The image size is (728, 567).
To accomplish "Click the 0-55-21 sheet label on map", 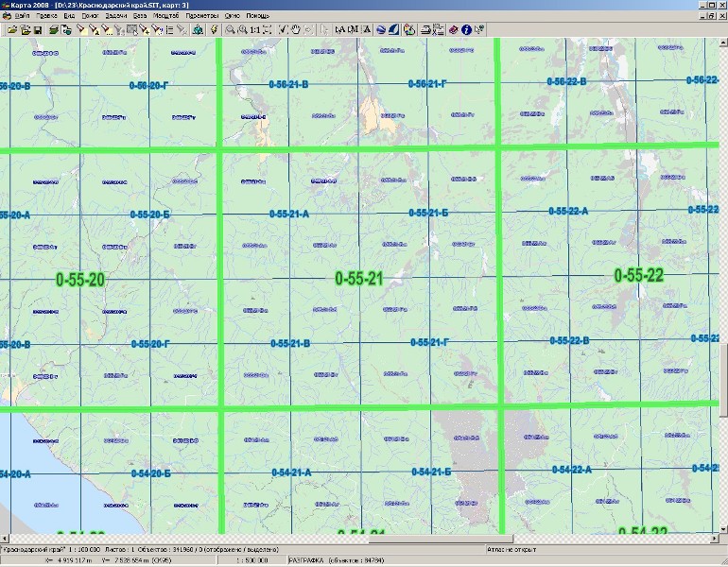I will [x=359, y=278].
